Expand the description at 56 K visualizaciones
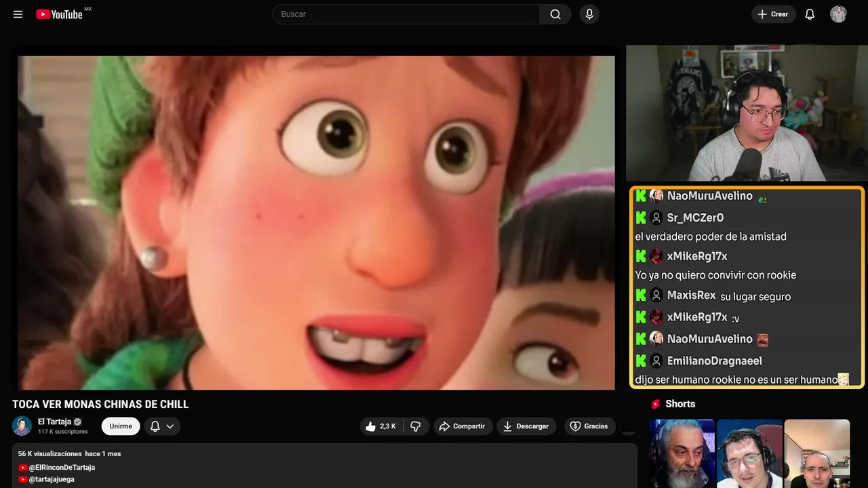The image size is (868, 488). tap(69, 453)
